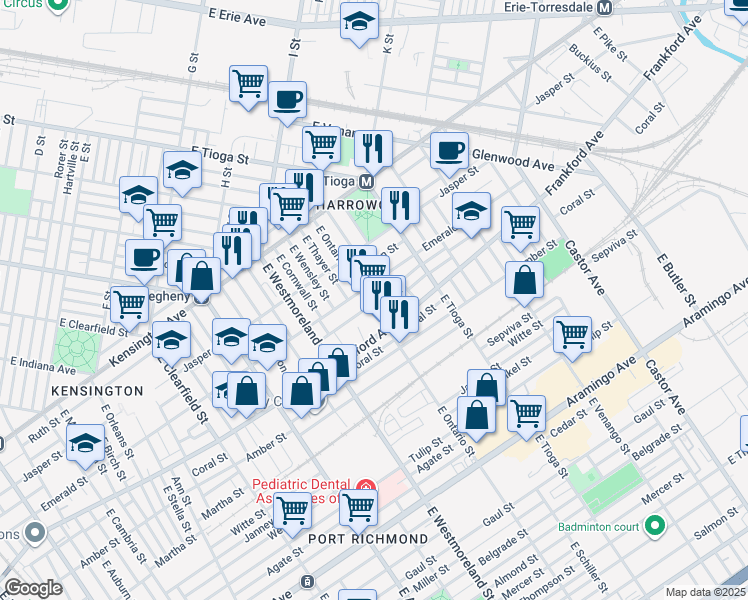Click the cafe marker below I St
Image resolution: width=748 pixels, height=600 pixels.
click(287, 100)
